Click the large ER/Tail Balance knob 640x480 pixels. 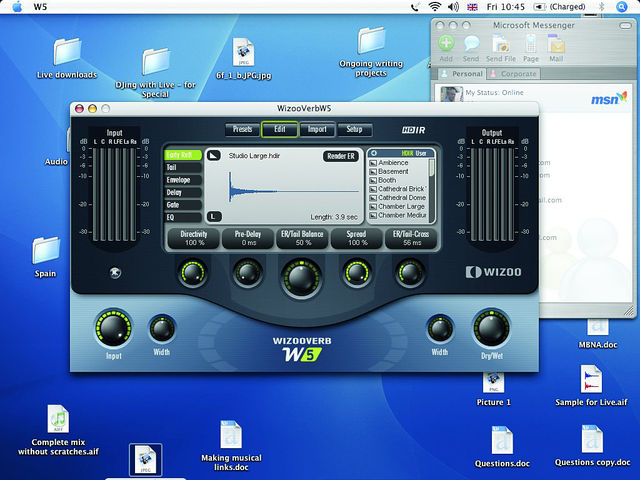(x=301, y=278)
